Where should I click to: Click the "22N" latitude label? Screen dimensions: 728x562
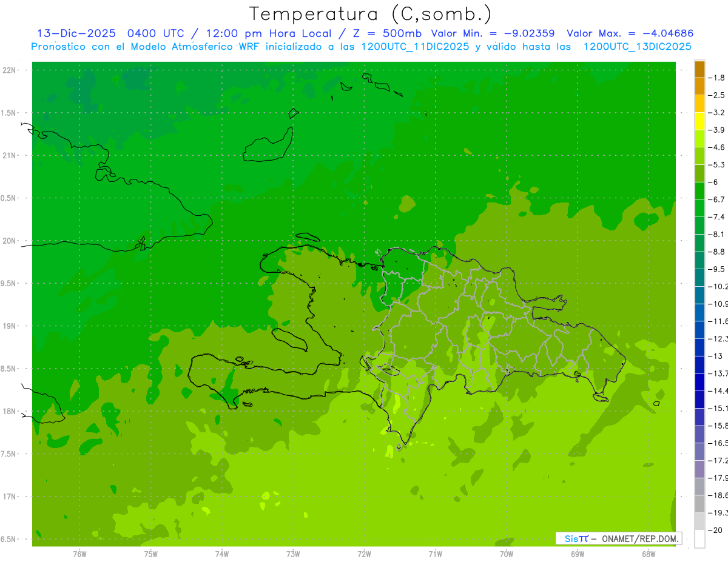[x=10, y=70]
